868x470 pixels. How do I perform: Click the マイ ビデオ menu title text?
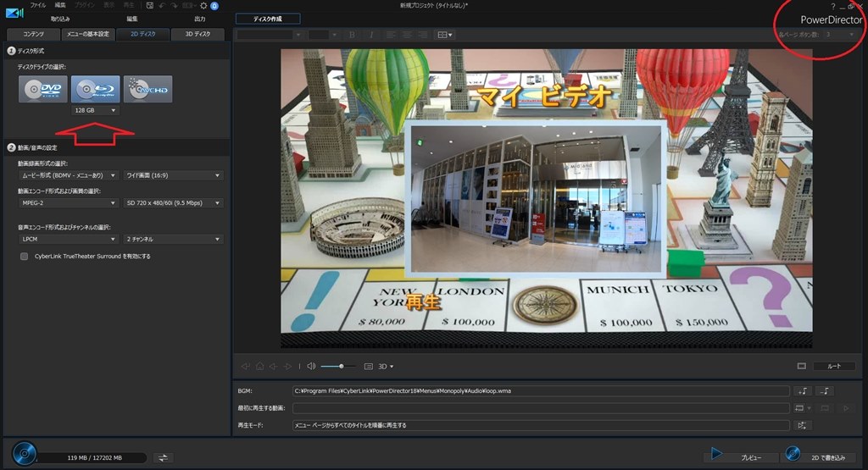coord(545,97)
